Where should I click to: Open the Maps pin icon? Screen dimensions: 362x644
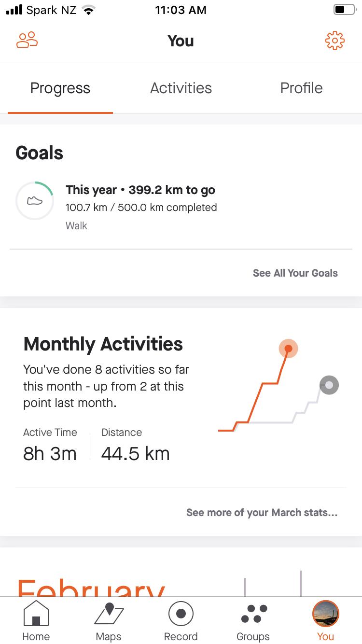109,620
